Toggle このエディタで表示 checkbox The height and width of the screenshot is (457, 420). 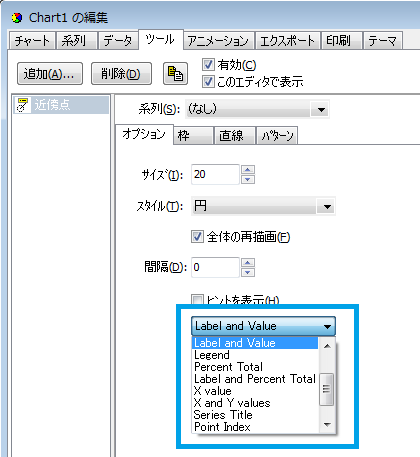click(208, 81)
